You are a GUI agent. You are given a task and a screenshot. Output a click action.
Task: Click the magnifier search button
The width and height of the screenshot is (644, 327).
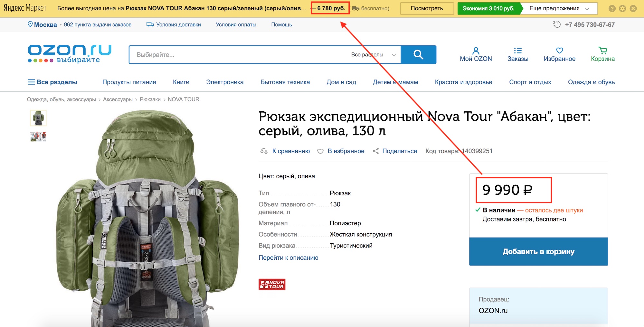click(x=418, y=55)
